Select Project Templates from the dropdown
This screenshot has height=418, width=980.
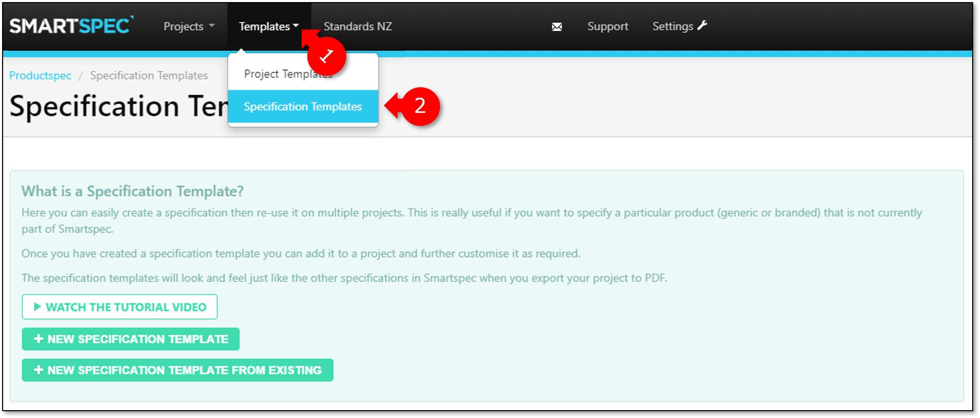click(x=277, y=74)
